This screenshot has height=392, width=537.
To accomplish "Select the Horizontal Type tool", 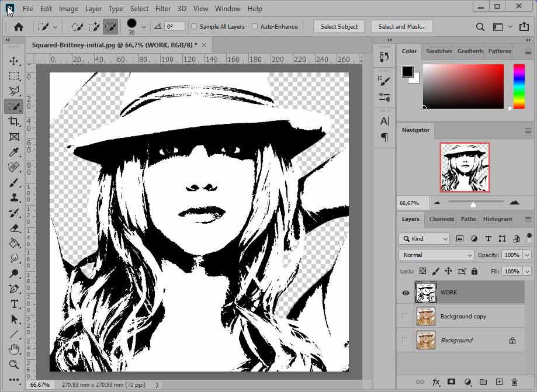I will pos(13,304).
